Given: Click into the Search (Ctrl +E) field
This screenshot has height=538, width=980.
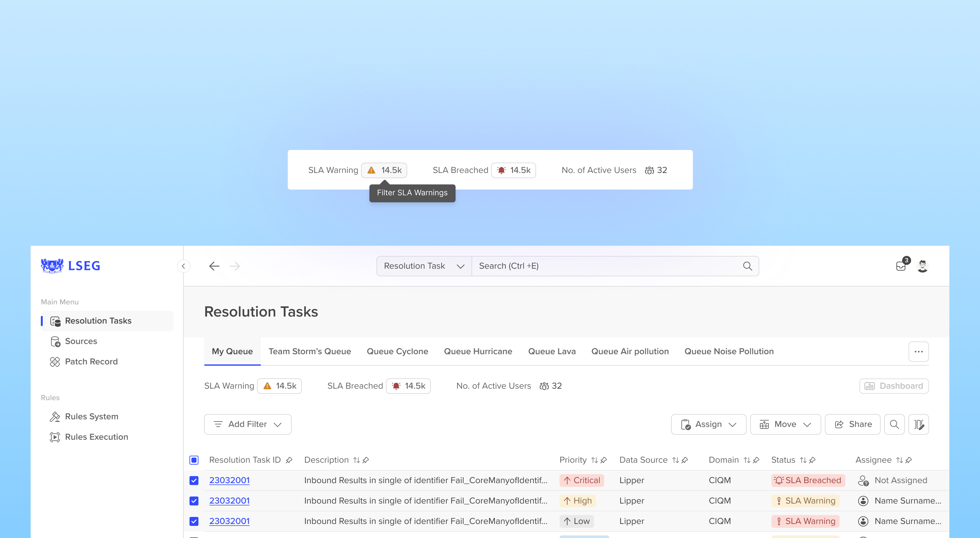Looking at the screenshot, I should [605, 266].
